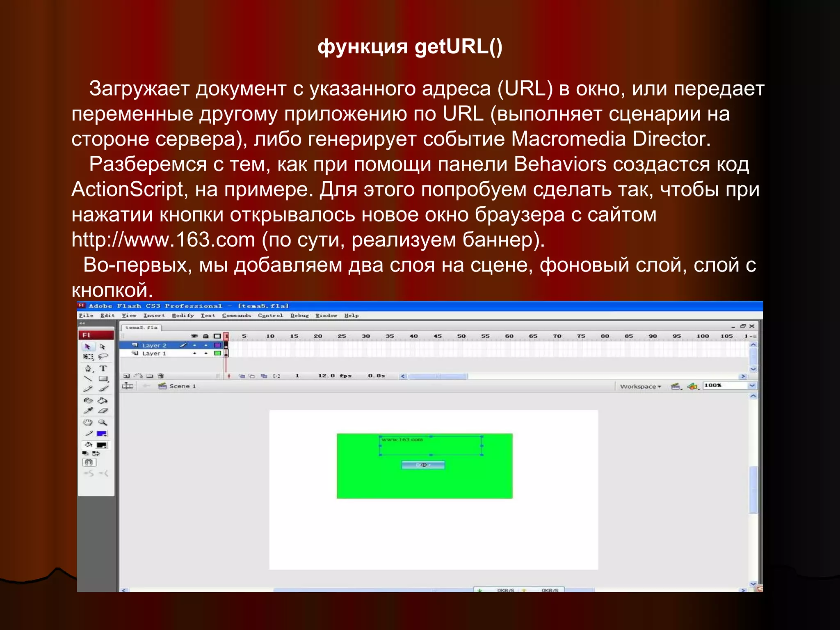The width and height of the screenshot is (840, 630).
Task: Click the Scene 1 breadcrumb link
Action: 182,386
